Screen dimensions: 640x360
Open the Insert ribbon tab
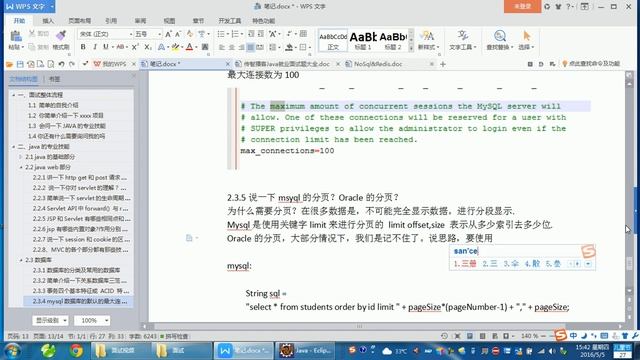click(48, 20)
